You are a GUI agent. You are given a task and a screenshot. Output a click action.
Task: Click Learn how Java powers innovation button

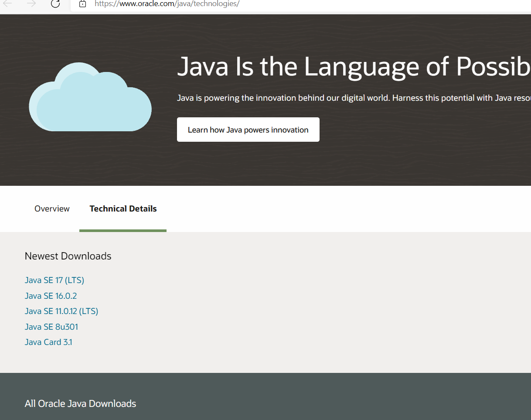pos(248,130)
